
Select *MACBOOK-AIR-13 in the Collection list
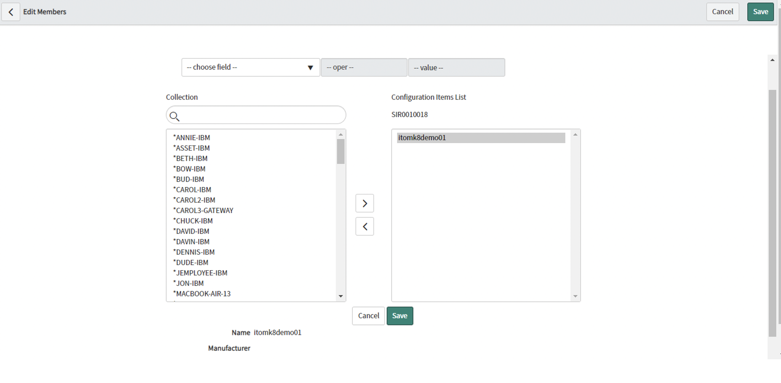[202, 293]
